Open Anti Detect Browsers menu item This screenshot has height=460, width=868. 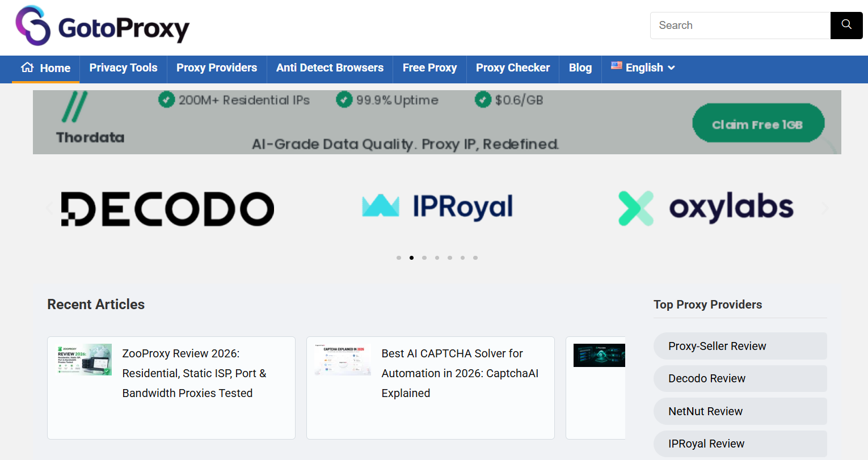330,67
